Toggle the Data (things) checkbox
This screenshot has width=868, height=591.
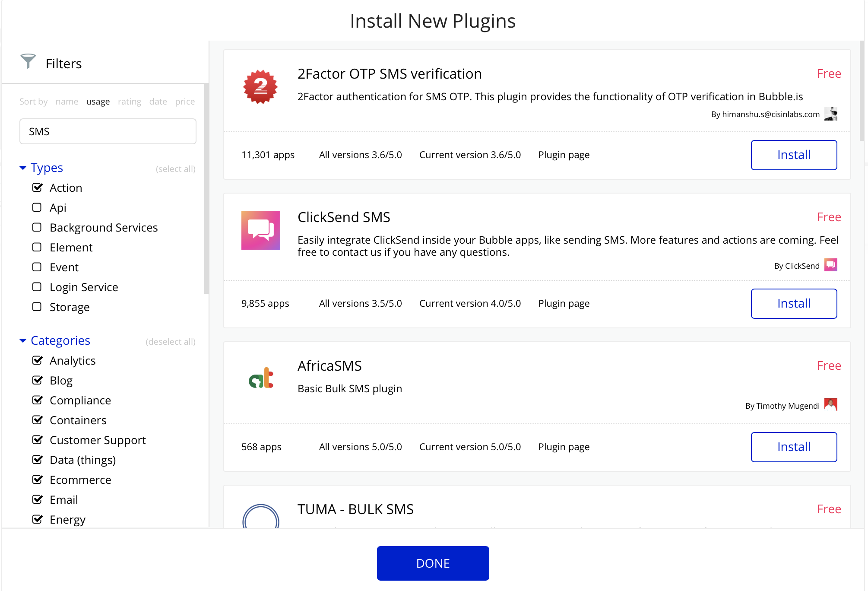(x=38, y=460)
